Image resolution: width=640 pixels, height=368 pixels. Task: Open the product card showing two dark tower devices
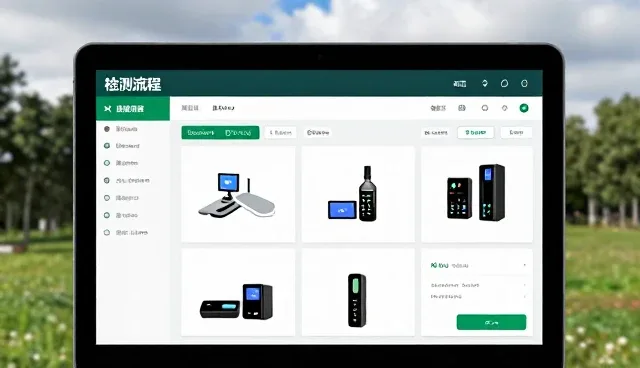click(477, 195)
